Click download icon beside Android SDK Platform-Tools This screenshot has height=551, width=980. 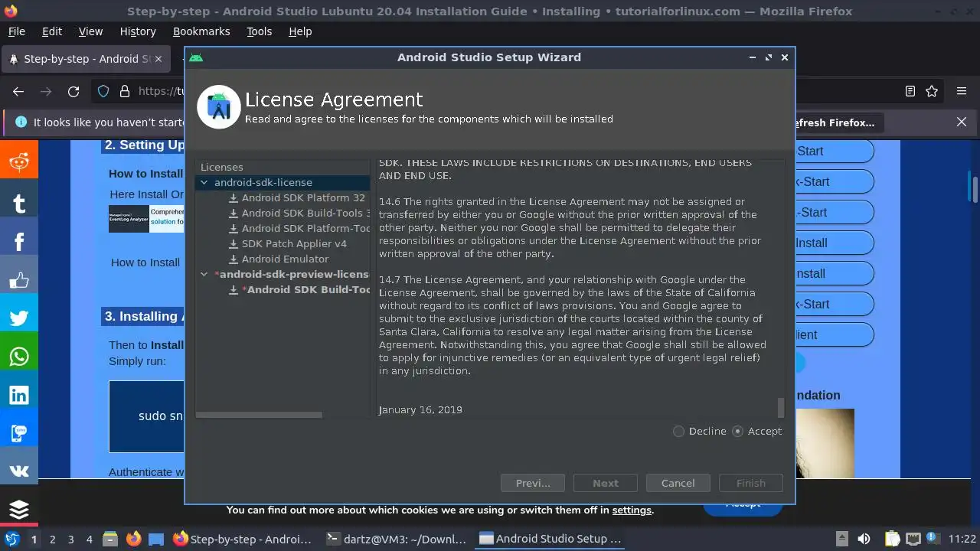(234, 228)
